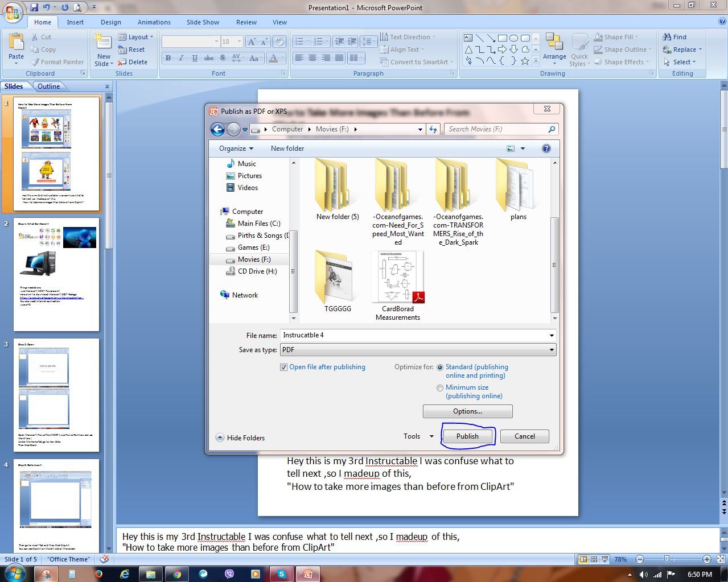Open the Organize menu dropdown
This screenshot has width=728, height=582.
tap(236, 148)
